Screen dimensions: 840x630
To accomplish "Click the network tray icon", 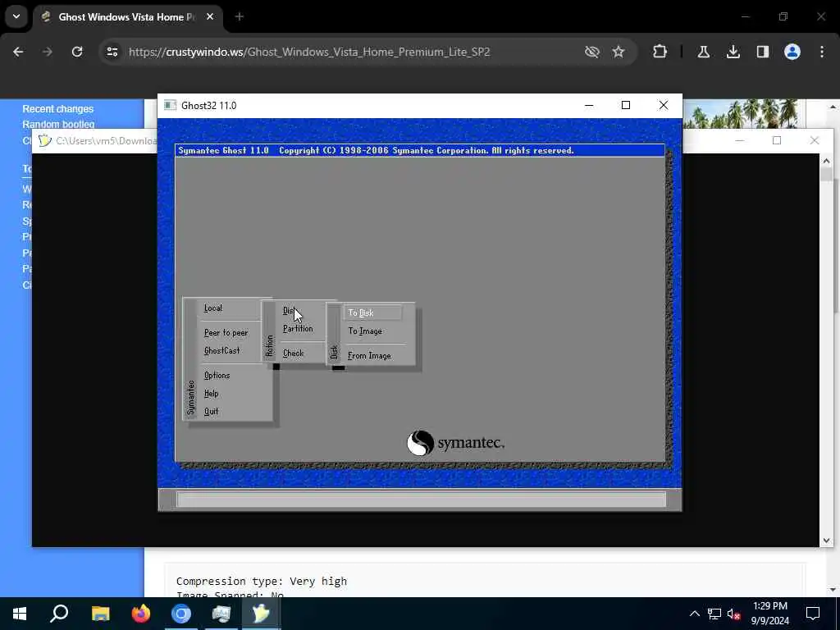I will [714, 614].
